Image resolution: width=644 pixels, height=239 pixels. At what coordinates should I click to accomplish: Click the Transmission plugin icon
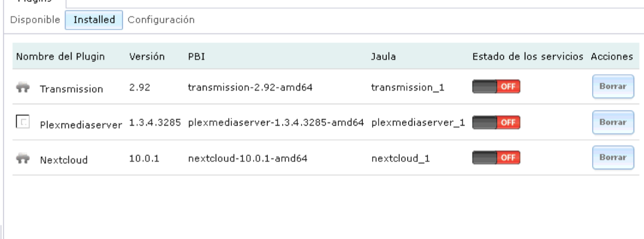[x=23, y=88]
